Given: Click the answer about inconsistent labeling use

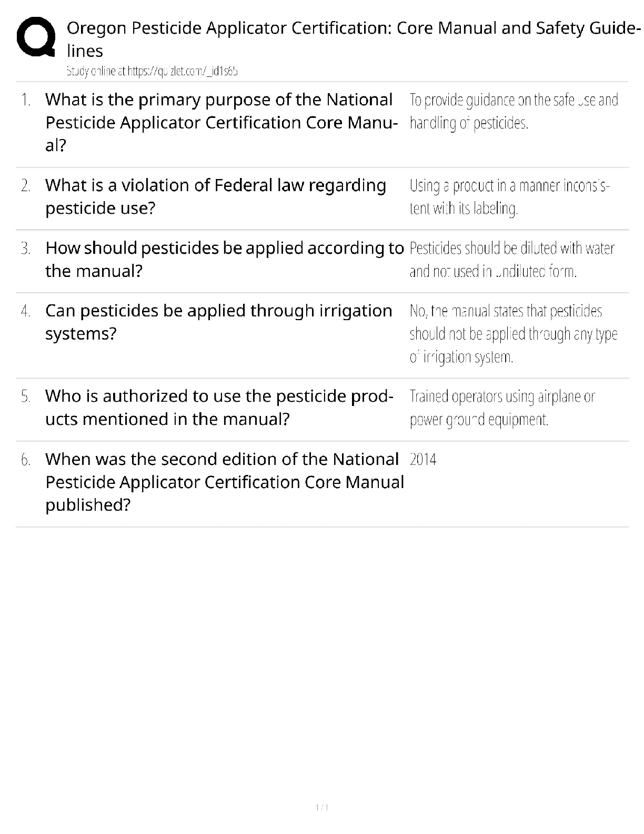Looking at the screenshot, I should click(509, 197).
